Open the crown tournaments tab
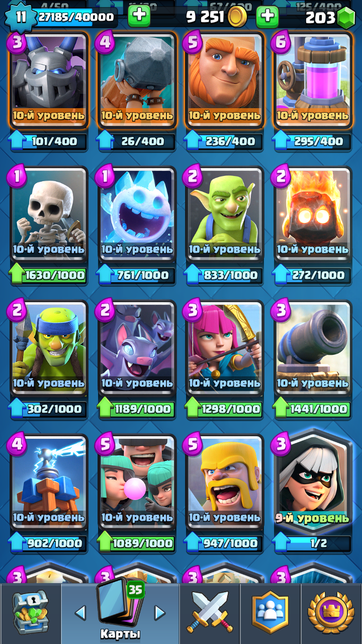Screen dimensions: 362x644 pyautogui.click(x=331, y=612)
